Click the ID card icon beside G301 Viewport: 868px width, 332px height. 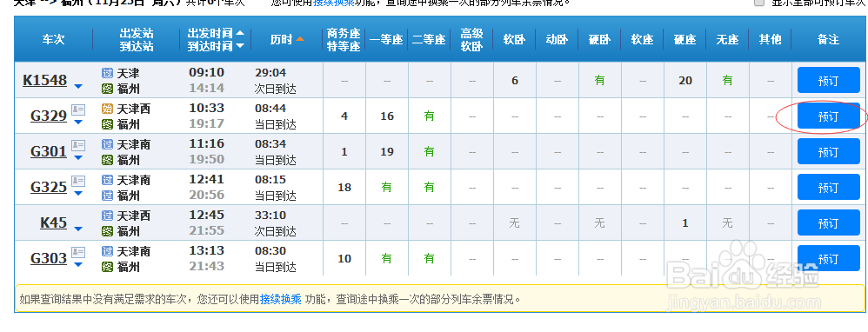pos(78,145)
